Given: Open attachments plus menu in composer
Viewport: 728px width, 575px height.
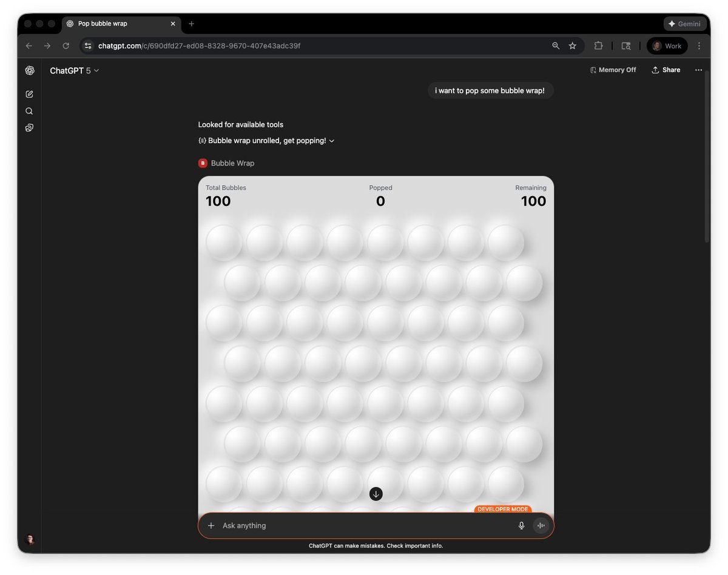Looking at the screenshot, I should 211,526.
